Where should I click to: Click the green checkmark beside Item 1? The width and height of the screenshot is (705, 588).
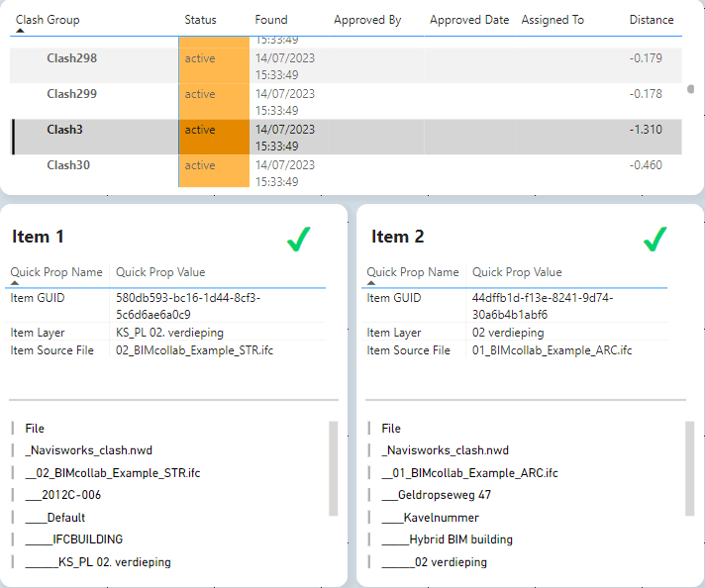click(x=298, y=239)
